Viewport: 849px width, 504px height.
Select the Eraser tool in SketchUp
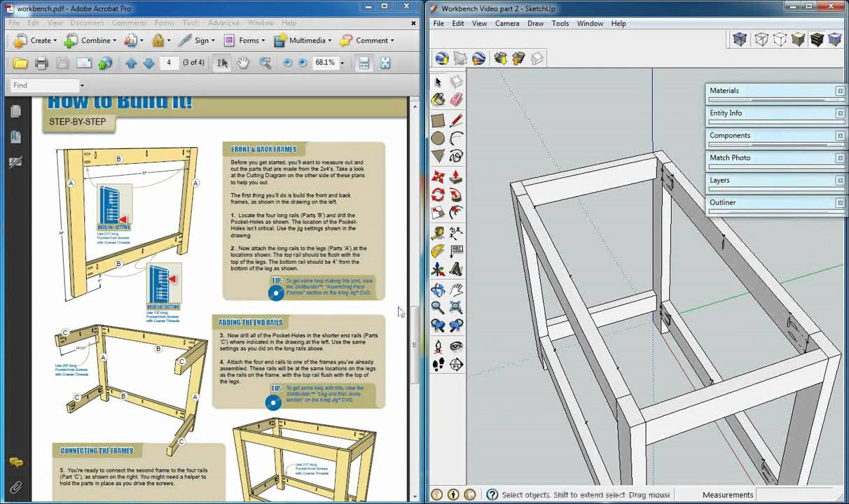point(456,100)
